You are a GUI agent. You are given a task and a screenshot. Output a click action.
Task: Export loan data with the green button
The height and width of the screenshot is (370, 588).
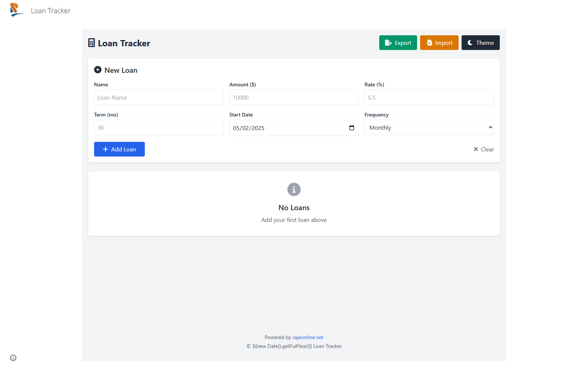click(x=398, y=43)
